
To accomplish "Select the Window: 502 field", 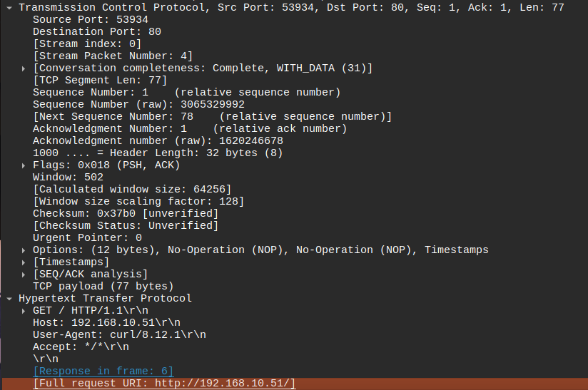I will point(68,177).
